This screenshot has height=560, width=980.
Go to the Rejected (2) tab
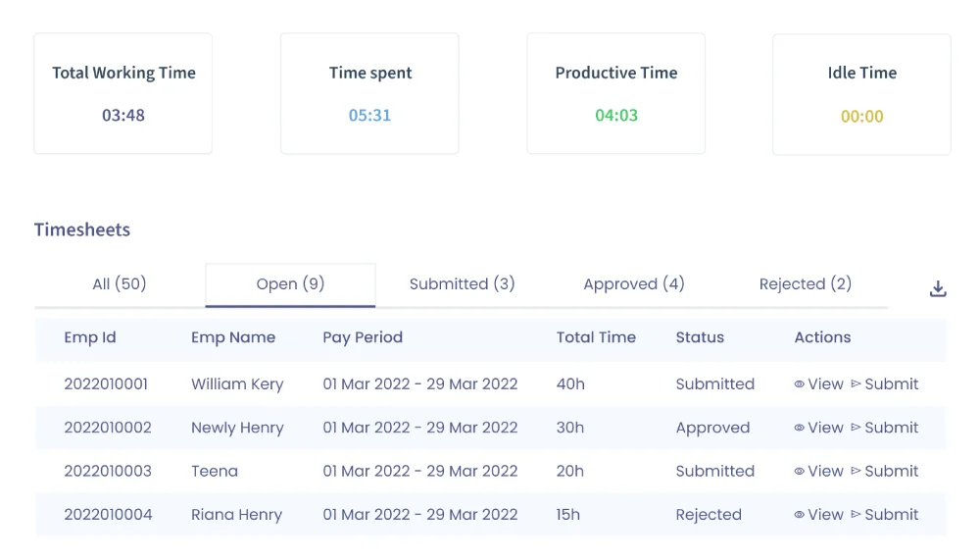pyautogui.click(x=805, y=284)
